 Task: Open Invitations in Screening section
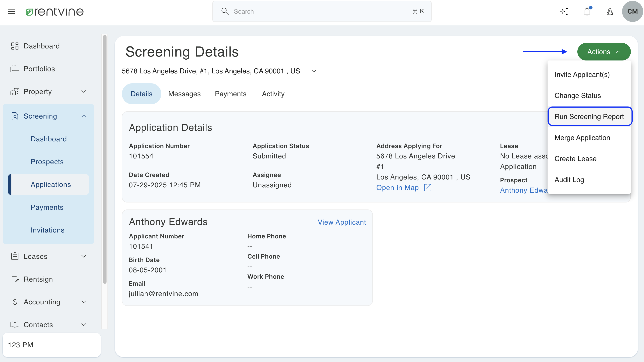click(48, 230)
